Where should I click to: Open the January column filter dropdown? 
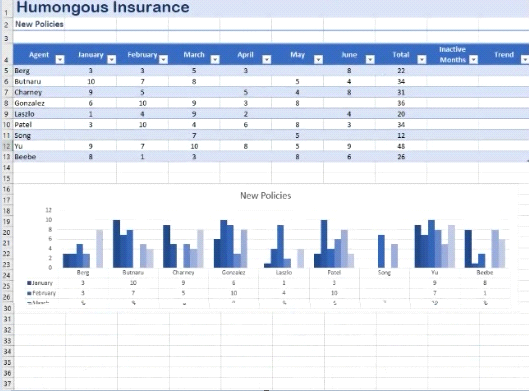tap(112, 60)
